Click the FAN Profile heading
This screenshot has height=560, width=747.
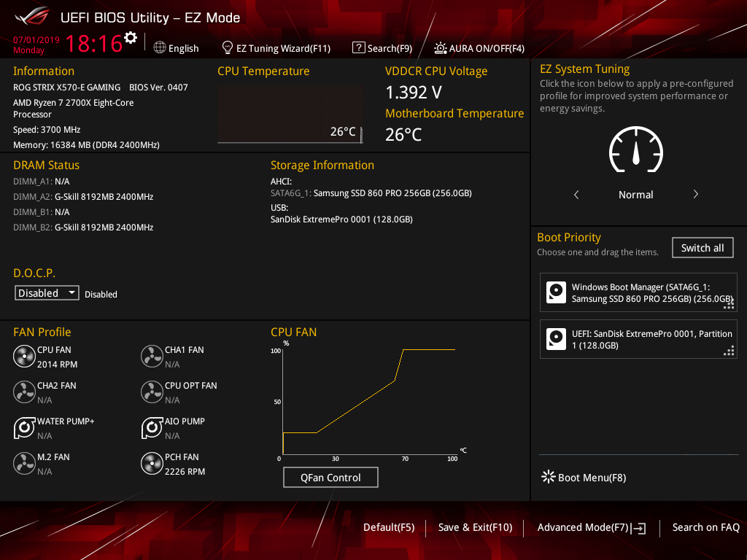tap(42, 332)
